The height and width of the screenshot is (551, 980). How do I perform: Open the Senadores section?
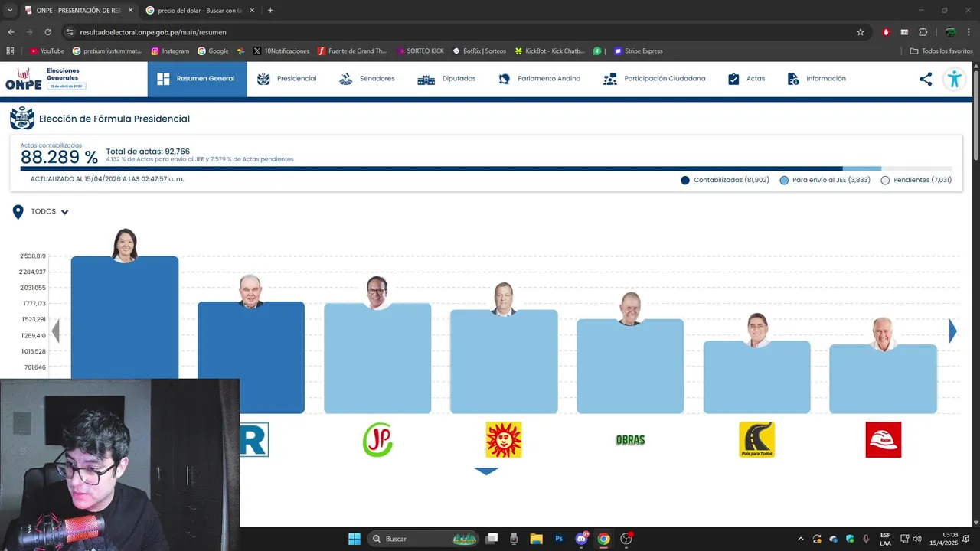coord(367,79)
